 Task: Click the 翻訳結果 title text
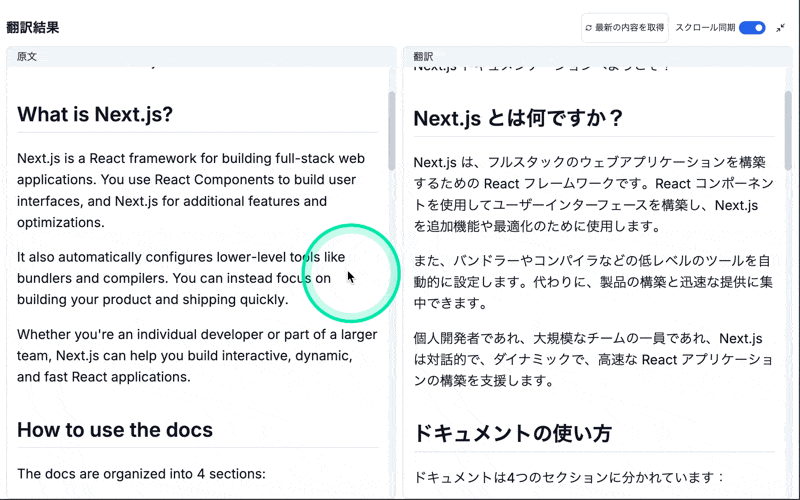tap(33, 27)
